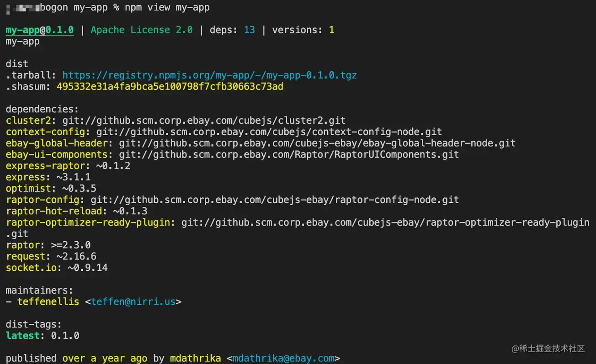Click the socket.io dependency name
The image size is (596, 364).
pyautogui.click(x=31, y=268)
